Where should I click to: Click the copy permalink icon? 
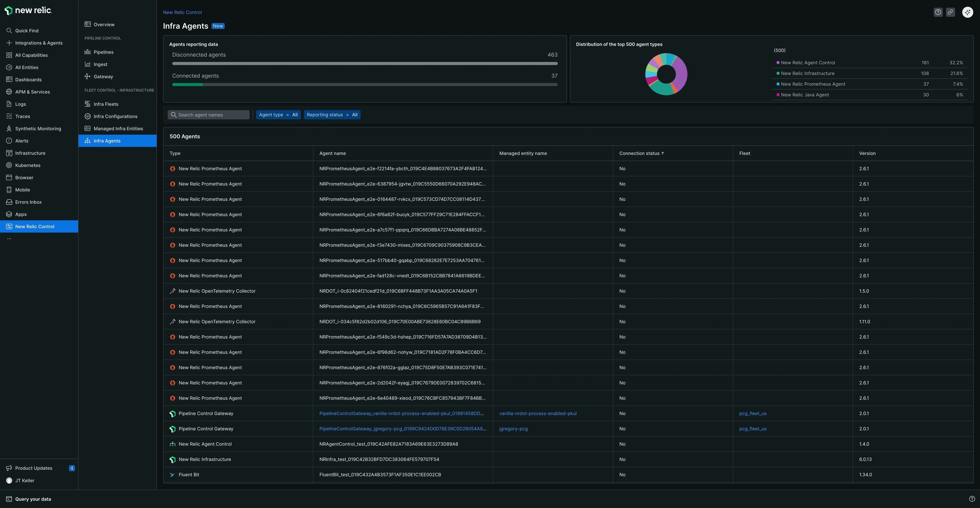point(950,12)
